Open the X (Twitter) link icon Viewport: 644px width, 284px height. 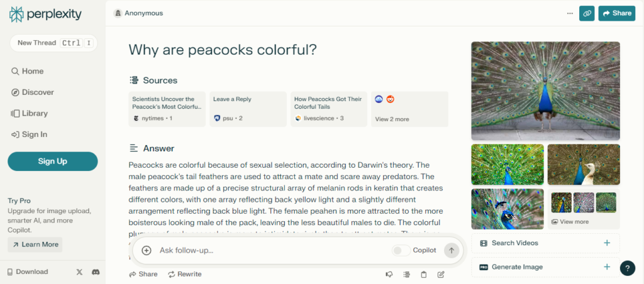click(79, 272)
